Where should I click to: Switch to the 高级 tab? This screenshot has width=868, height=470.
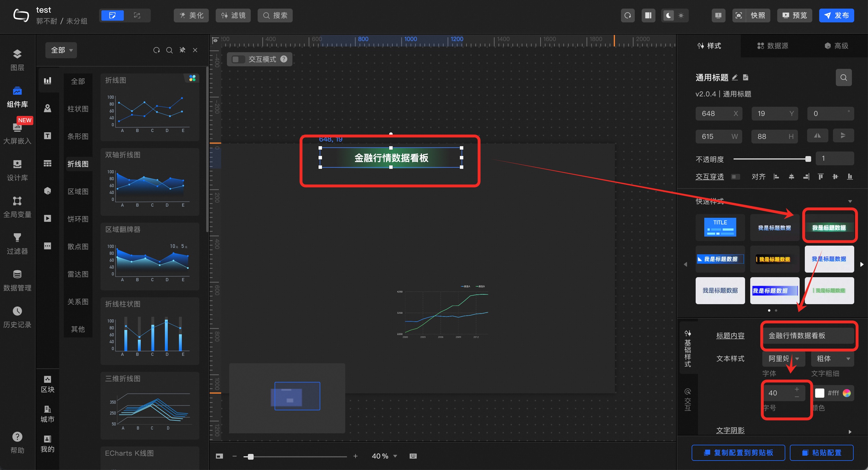836,46
